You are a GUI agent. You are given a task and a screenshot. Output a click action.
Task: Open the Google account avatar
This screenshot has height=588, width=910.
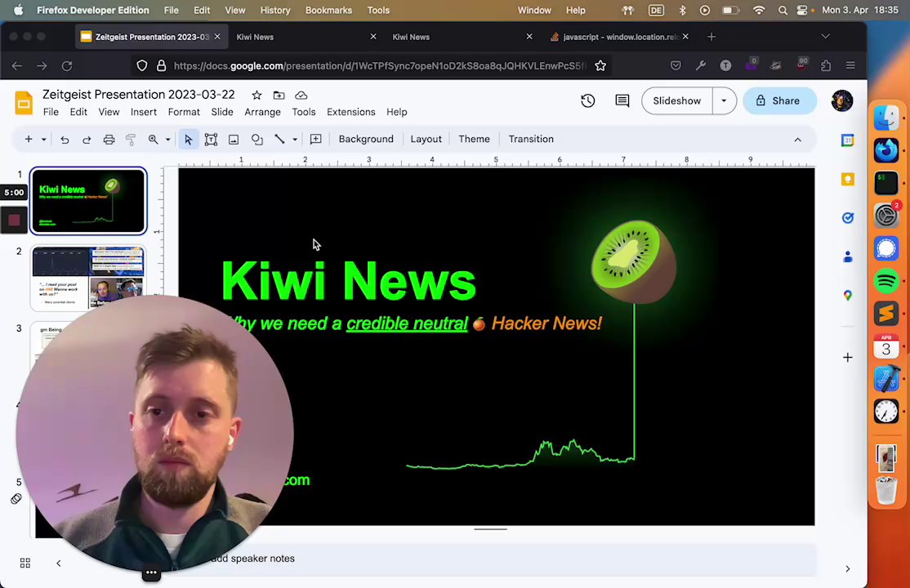point(841,101)
